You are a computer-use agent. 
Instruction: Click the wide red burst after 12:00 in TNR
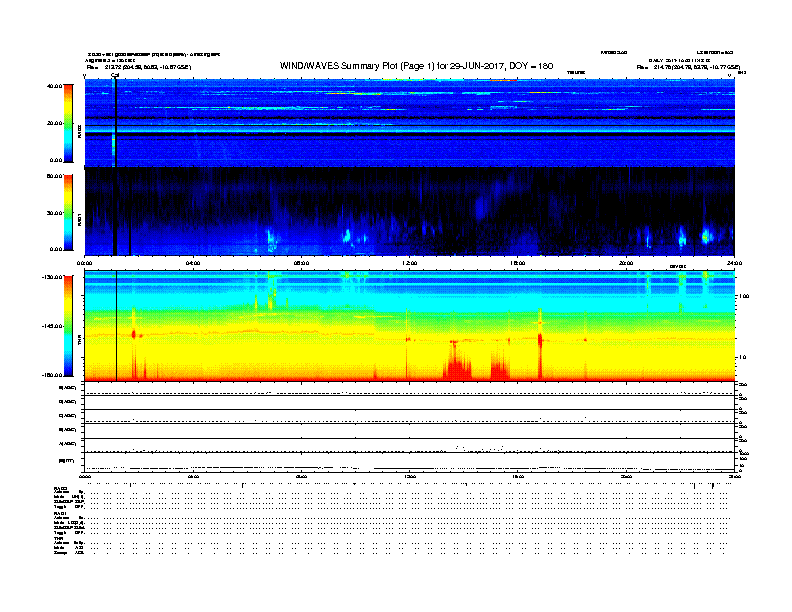pos(457,361)
